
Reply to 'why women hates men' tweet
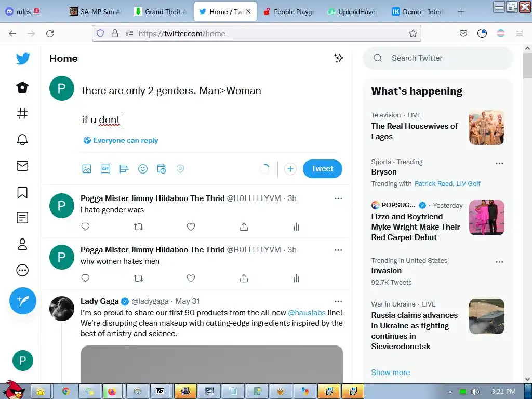(86, 278)
